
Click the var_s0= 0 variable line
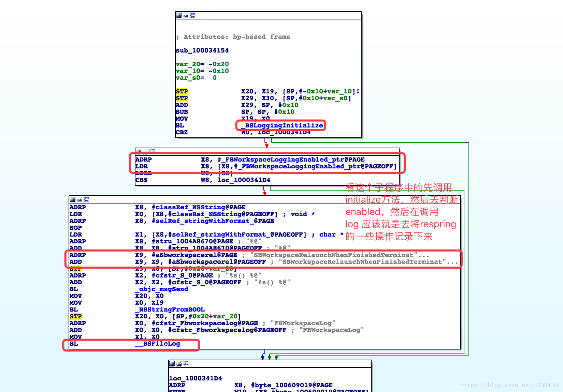coord(196,78)
